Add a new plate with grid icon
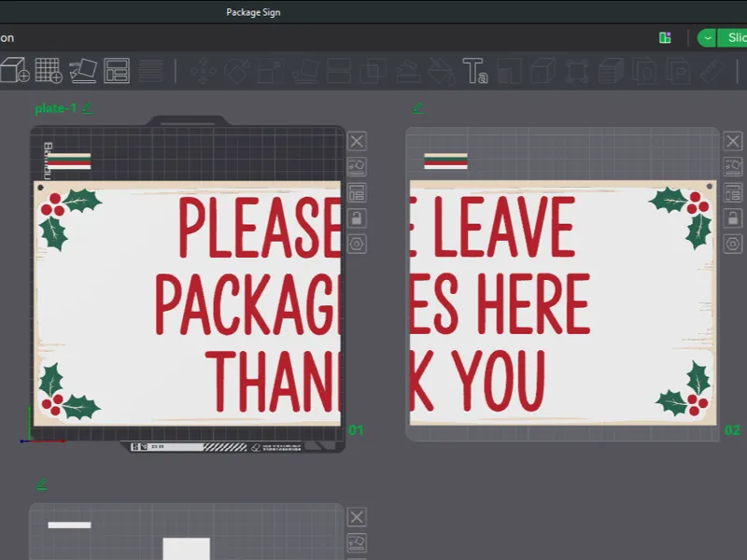Image resolution: width=747 pixels, height=560 pixels. tap(49, 71)
